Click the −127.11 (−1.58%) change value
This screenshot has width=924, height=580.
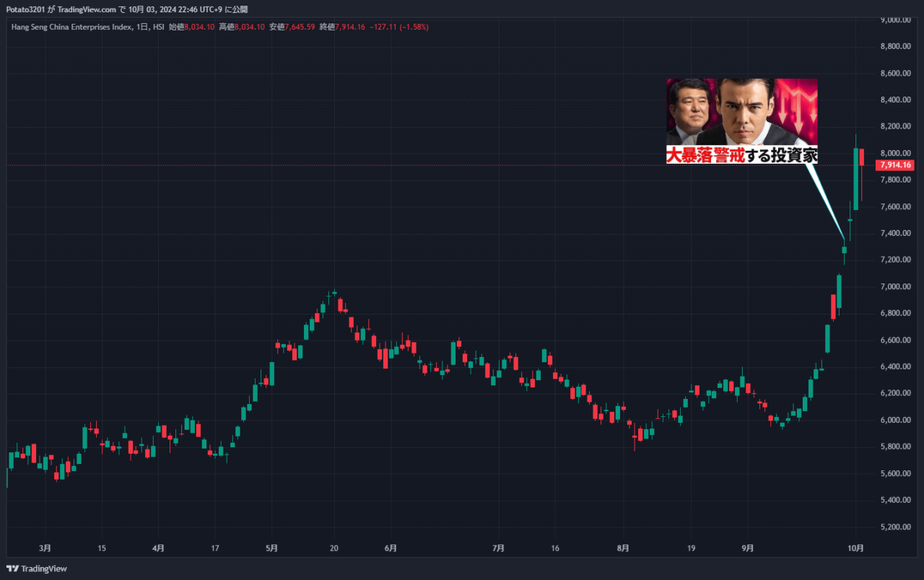click(x=398, y=27)
